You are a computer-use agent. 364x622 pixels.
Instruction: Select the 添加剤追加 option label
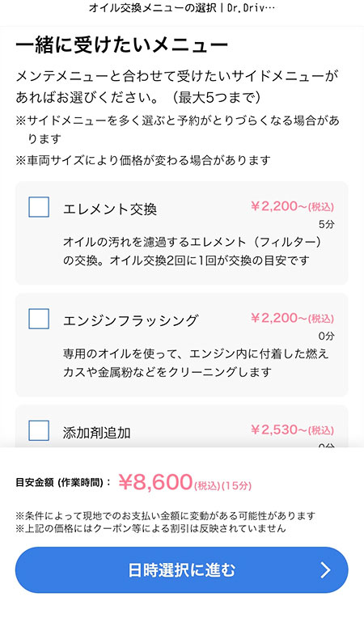pyautogui.click(x=96, y=433)
